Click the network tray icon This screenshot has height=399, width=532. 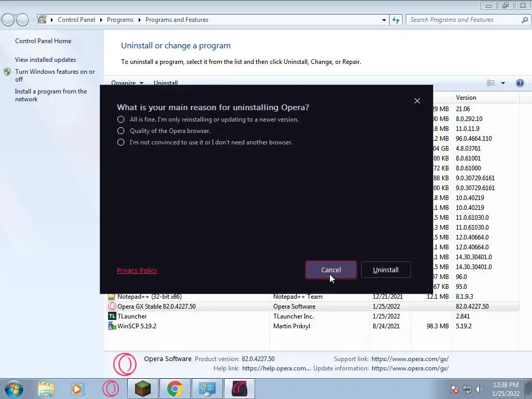point(467,389)
